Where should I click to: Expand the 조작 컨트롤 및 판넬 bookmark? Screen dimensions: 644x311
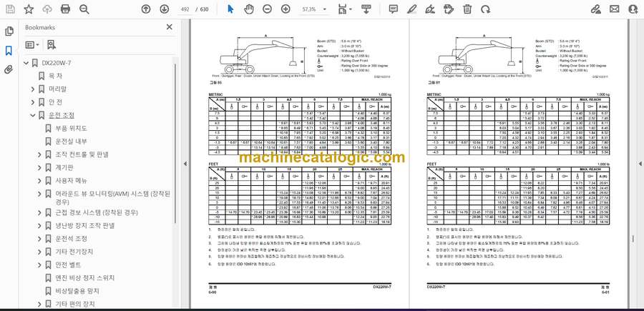39,154
